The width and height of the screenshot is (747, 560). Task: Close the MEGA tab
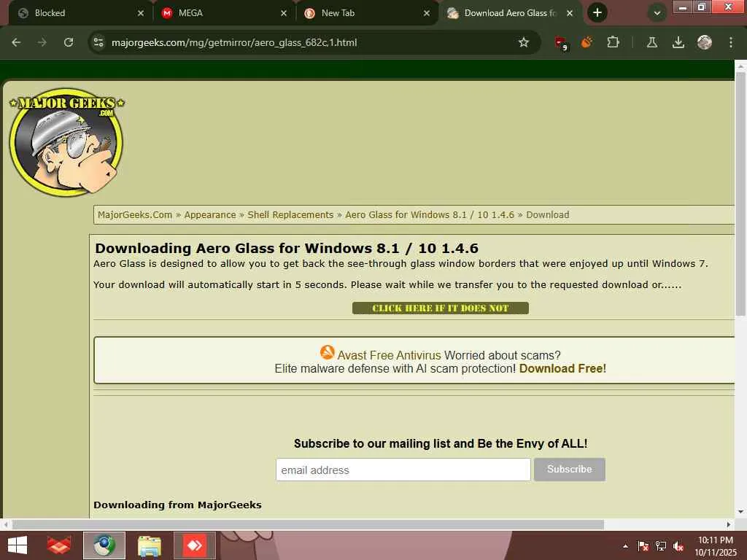point(284,13)
